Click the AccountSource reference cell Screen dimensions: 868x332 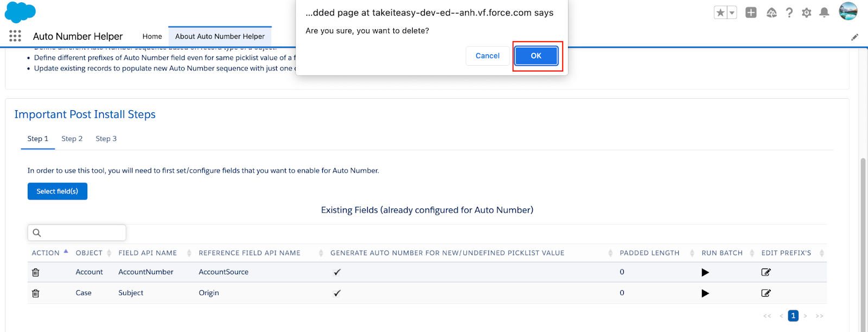click(x=224, y=272)
